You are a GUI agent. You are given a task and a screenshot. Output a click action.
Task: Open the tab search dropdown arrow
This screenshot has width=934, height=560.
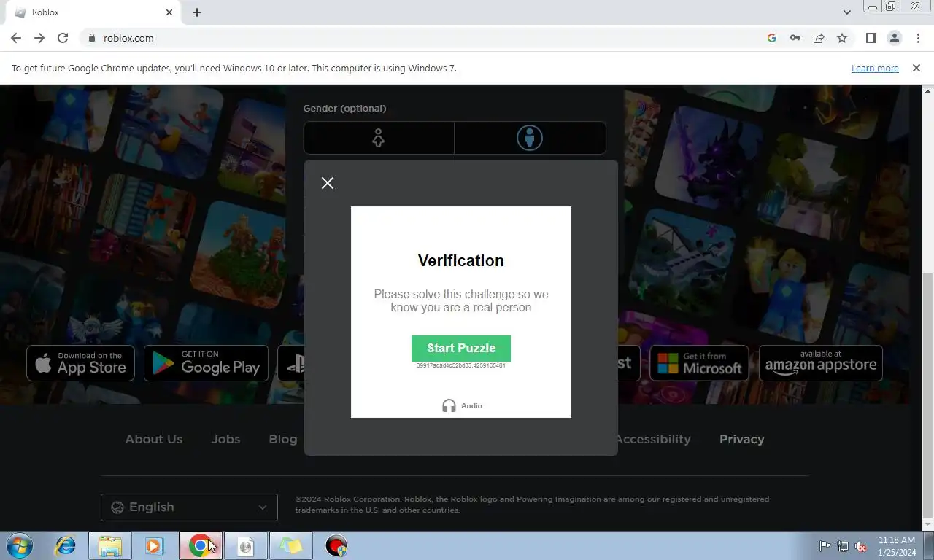(847, 12)
